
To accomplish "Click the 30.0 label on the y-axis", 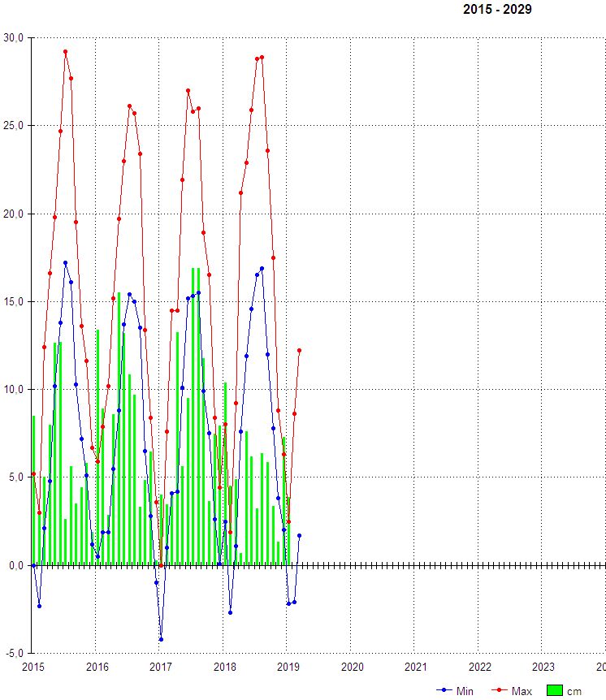I will coord(14,37).
